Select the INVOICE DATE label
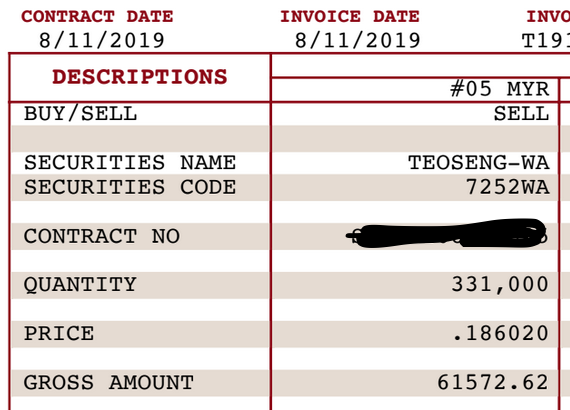This screenshot has width=570, height=410. 350,16
